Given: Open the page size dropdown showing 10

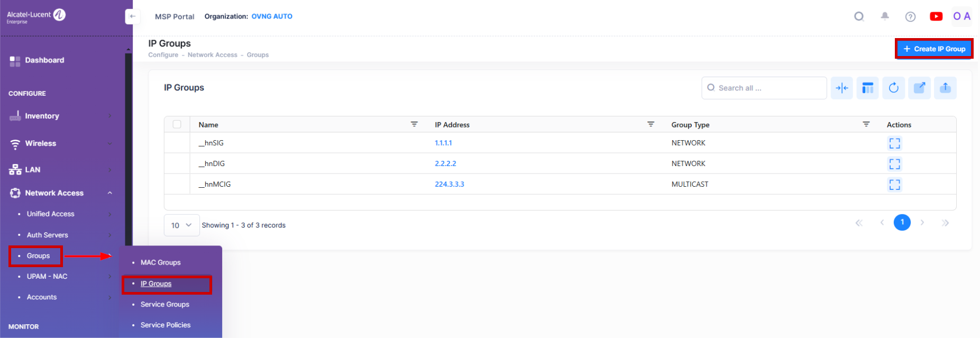Looking at the screenshot, I should click(x=181, y=225).
